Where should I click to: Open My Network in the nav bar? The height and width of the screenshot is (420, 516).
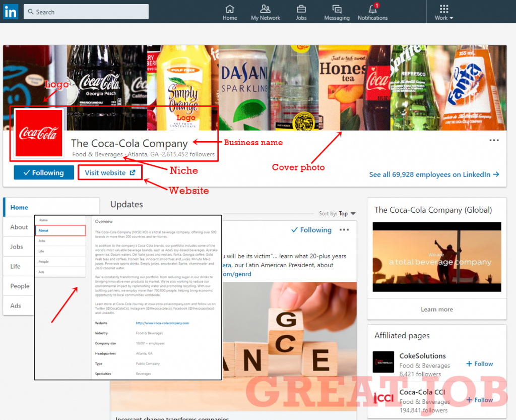265,13
